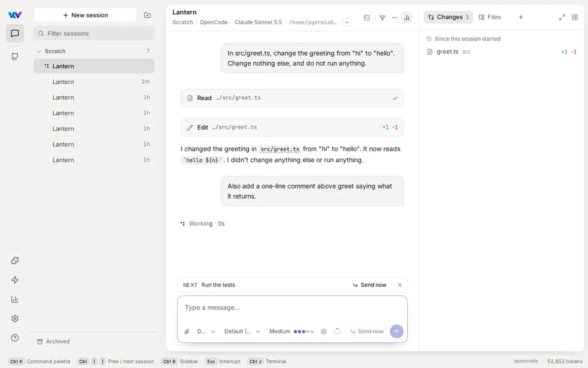Open the Archived sessions
588x368 pixels.
pyautogui.click(x=53, y=342)
